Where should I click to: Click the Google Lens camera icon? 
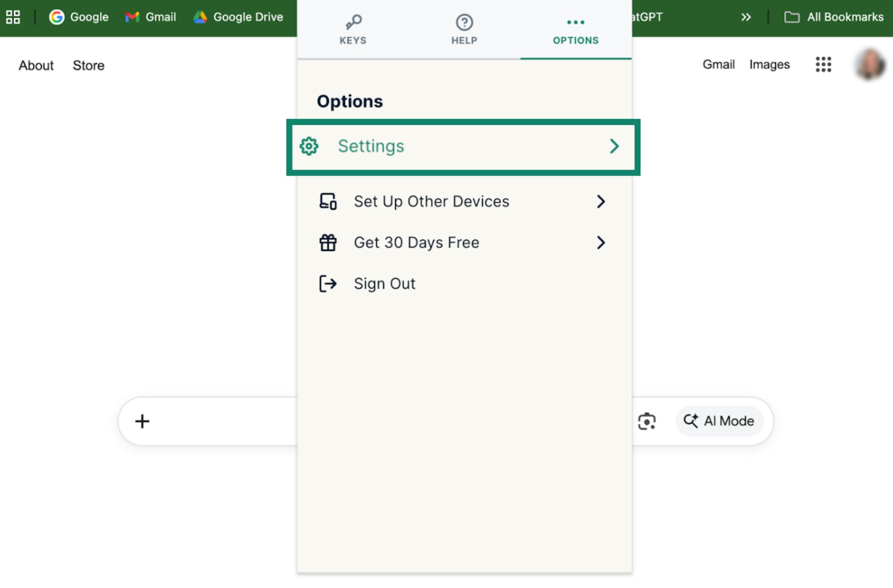[x=647, y=421]
